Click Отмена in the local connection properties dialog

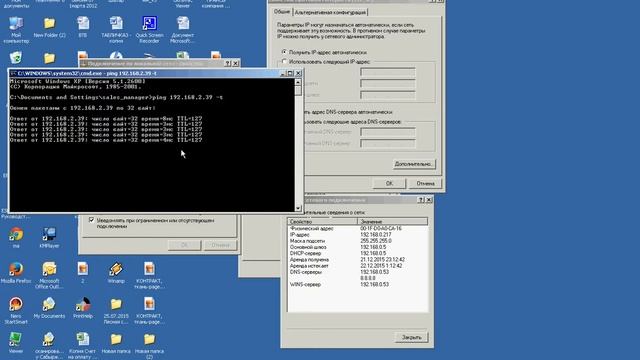click(220, 245)
